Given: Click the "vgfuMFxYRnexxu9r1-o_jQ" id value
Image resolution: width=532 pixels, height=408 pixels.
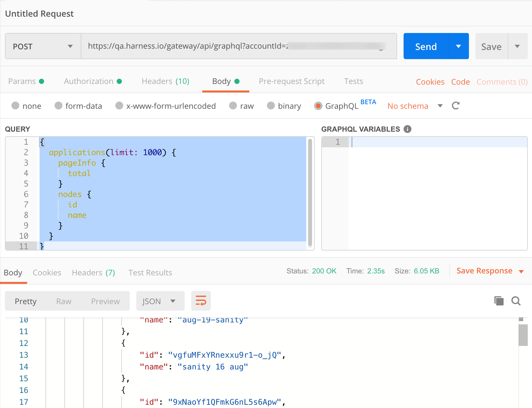Looking at the screenshot, I should click(225, 355).
